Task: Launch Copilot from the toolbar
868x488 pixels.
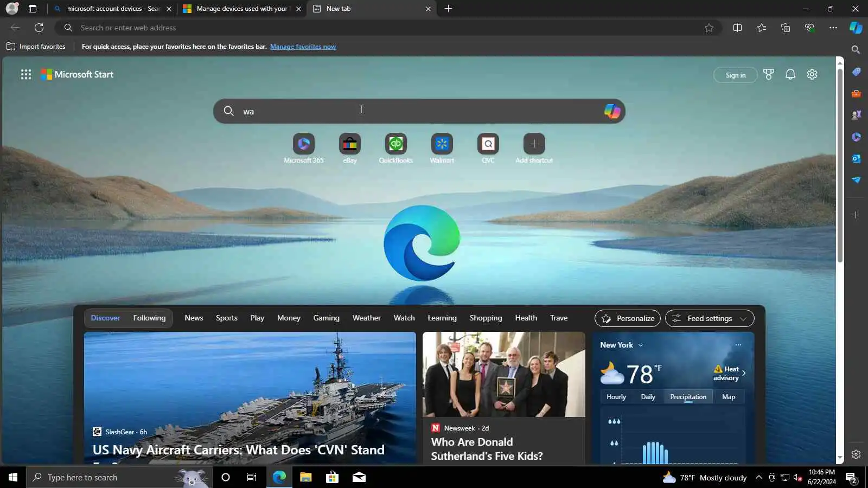Action: [856, 28]
